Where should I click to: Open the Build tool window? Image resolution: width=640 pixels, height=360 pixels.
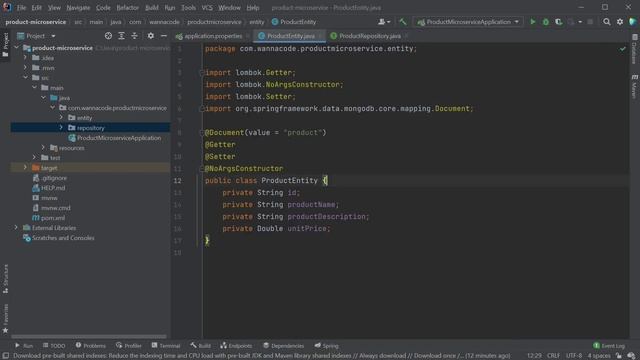[200, 346]
